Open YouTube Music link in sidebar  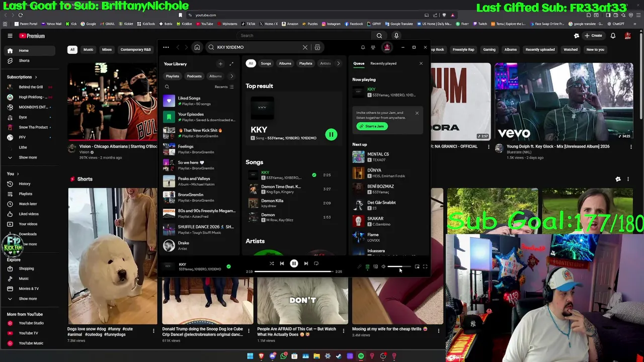[31, 343]
